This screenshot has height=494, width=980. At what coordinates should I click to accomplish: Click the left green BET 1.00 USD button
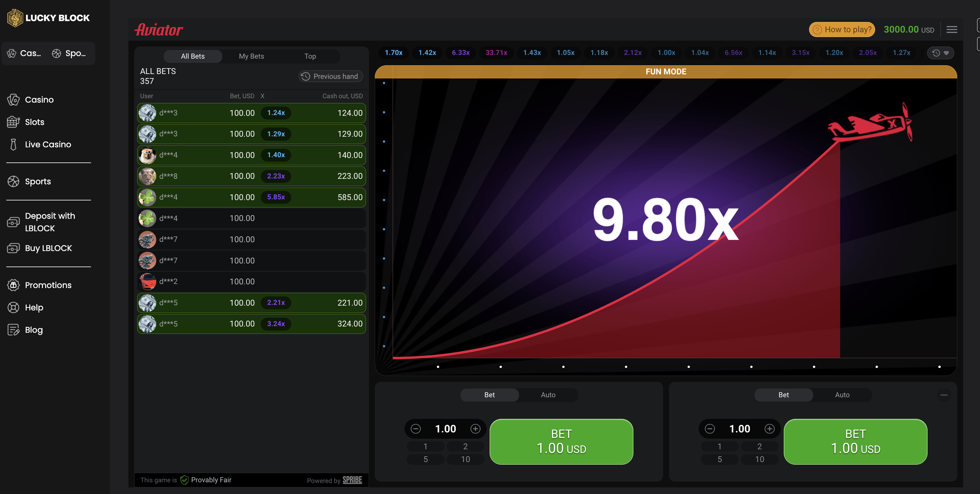[562, 442]
